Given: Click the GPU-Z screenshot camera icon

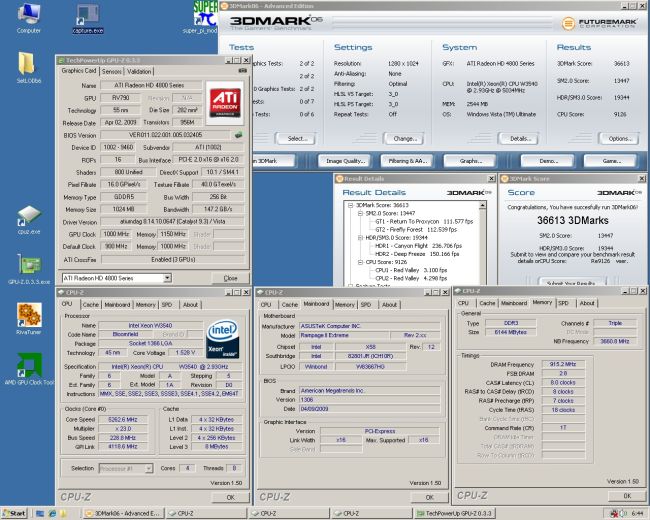Looking at the screenshot, I should coord(242,71).
